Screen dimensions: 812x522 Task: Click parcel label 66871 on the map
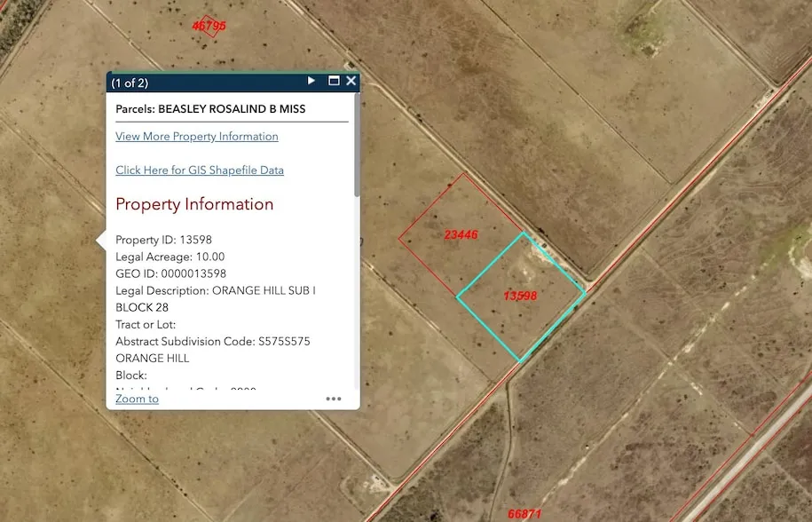[x=525, y=514]
